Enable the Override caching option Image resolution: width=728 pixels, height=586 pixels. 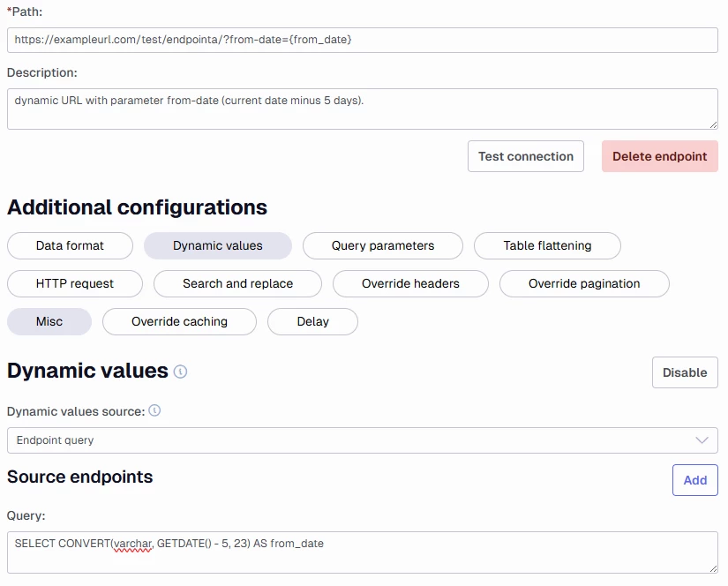(179, 321)
